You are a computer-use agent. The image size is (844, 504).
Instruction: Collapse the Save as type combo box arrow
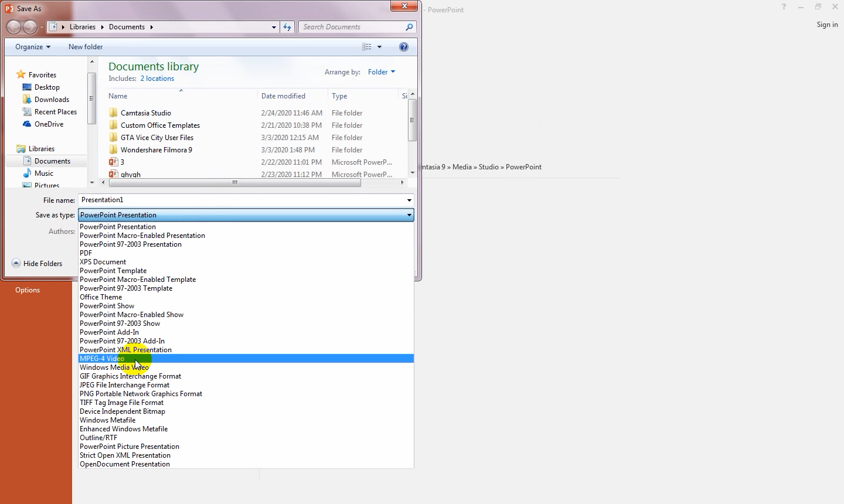tap(409, 215)
